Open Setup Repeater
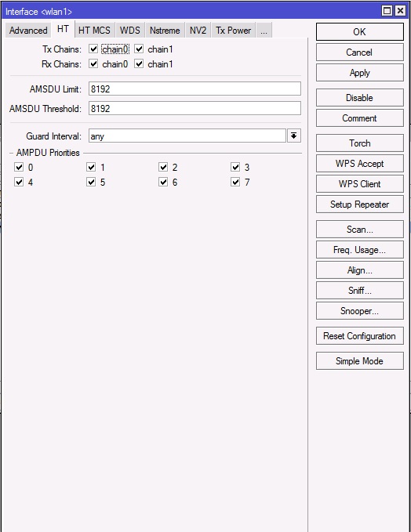Viewport: 411px width, 532px height. pyautogui.click(x=360, y=204)
